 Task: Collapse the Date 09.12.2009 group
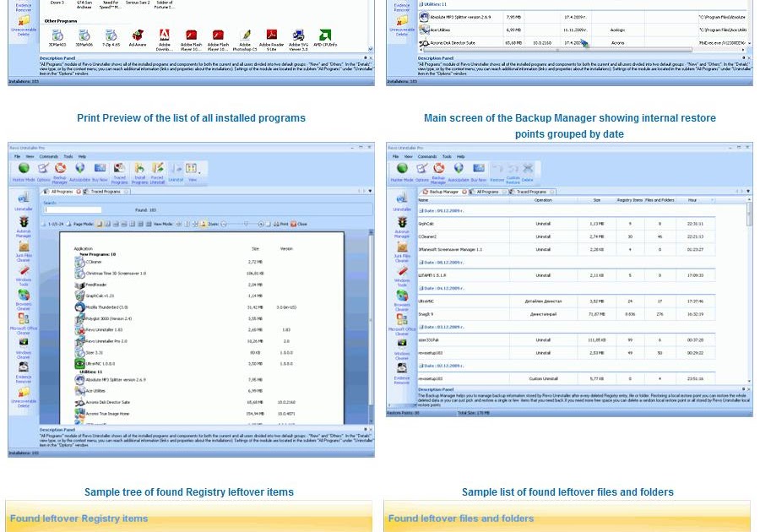coord(421,211)
